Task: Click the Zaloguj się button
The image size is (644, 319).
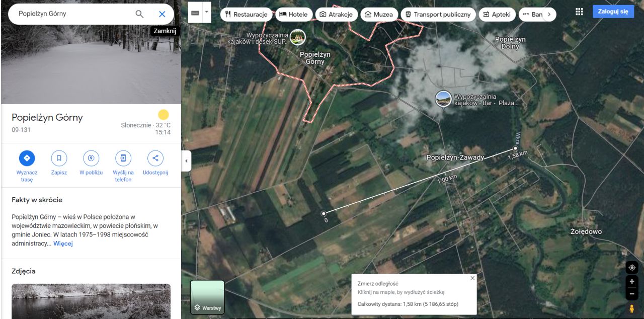Action: pos(613,12)
